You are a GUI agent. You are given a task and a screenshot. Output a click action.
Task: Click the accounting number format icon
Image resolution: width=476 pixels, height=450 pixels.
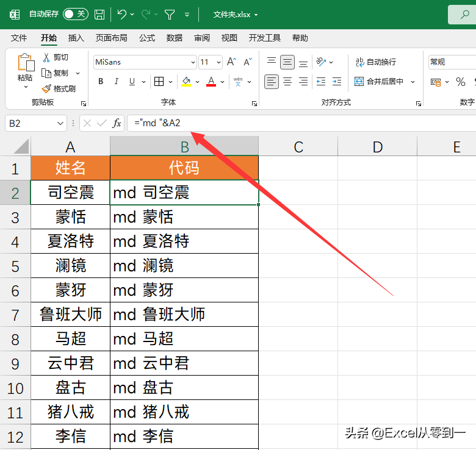click(436, 82)
